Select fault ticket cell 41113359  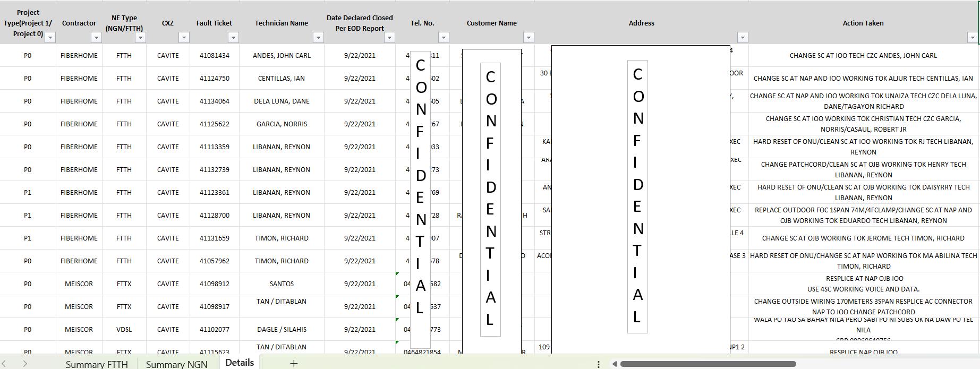(x=215, y=147)
